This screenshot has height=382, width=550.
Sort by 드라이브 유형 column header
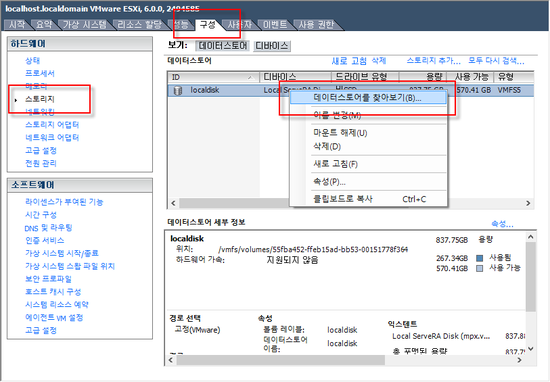[x=365, y=77]
